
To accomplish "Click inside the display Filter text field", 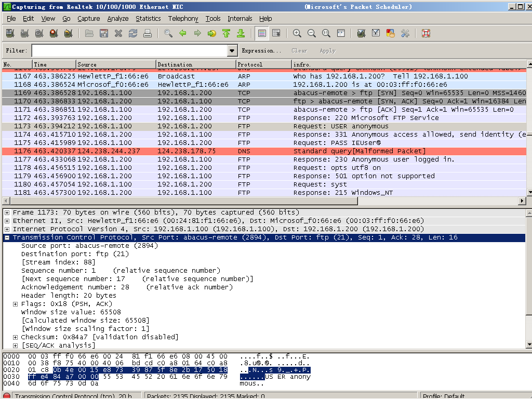I will (x=130, y=51).
